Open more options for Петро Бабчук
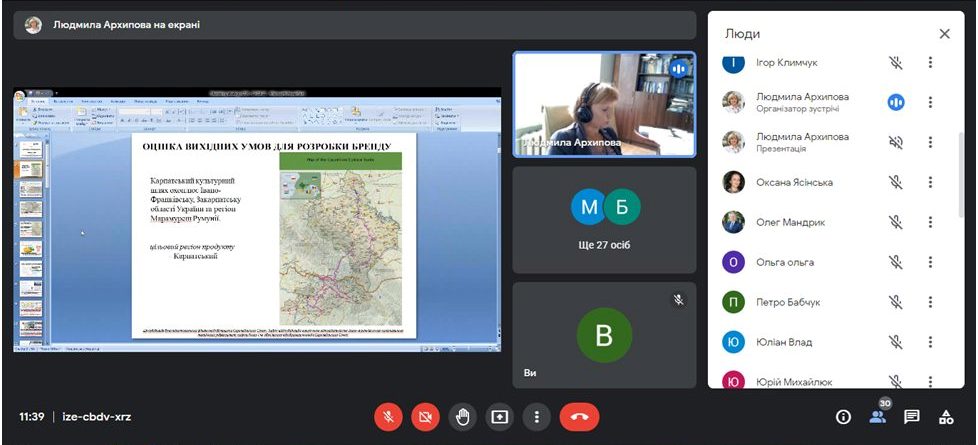The height and width of the screenshot is (445, 978). (x=930, y=302)
